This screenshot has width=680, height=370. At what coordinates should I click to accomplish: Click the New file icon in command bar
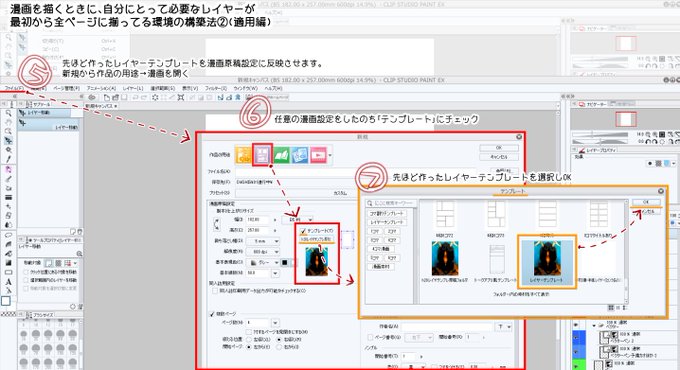click(x=107, y=98)
